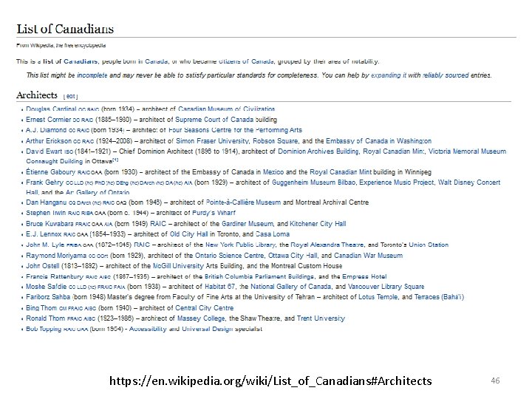Open the Dan Hanganu link
The image size is (532, 399).
46,202
